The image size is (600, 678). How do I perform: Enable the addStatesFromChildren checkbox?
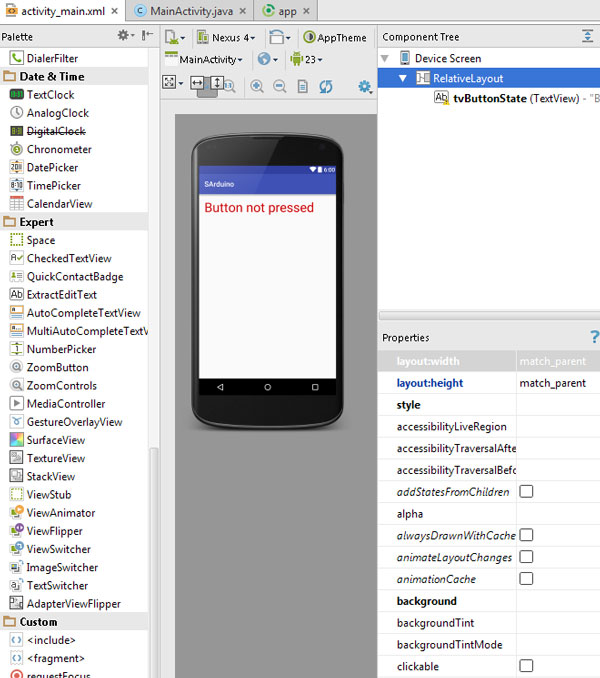(526, 492)
